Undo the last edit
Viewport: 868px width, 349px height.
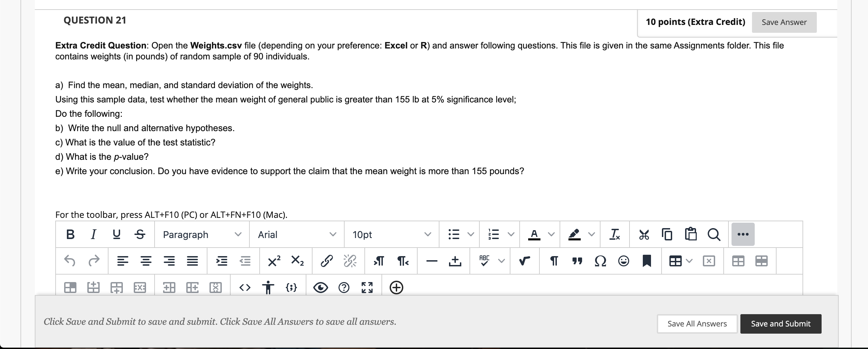[70, 261]
